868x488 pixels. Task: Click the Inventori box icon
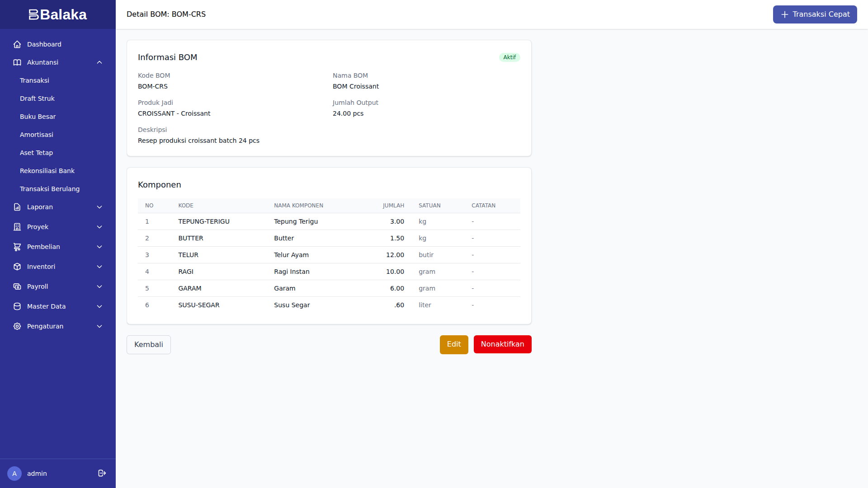point(17,267)
